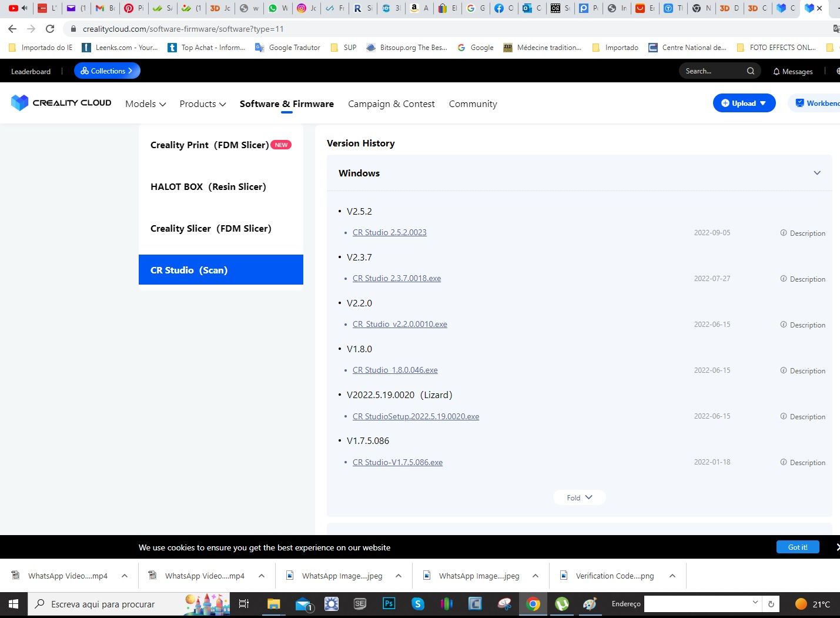
Task: Download CR Studio 2.3.7.0018.exe link
Action: 397,279
